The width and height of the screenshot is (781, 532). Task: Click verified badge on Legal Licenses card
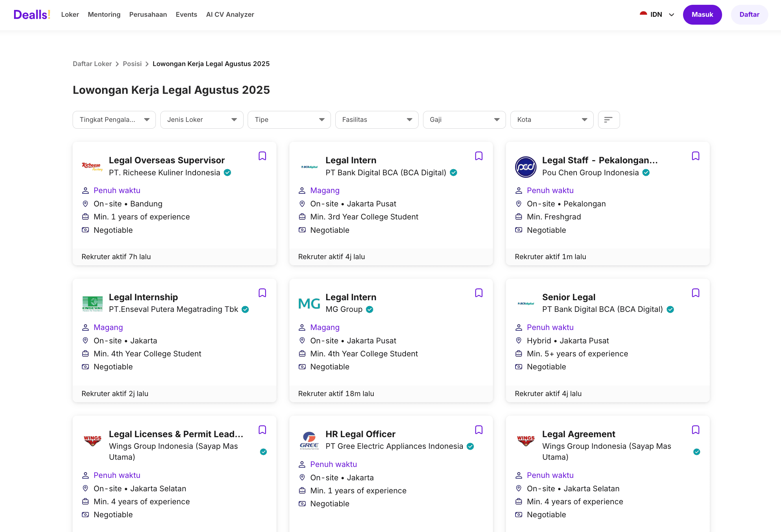263,452
